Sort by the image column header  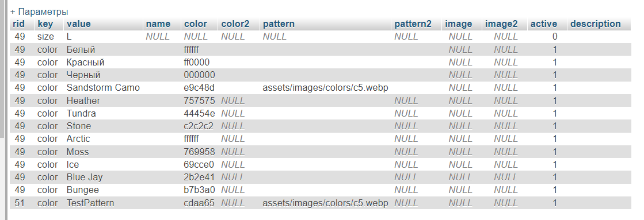pos(459,24)
